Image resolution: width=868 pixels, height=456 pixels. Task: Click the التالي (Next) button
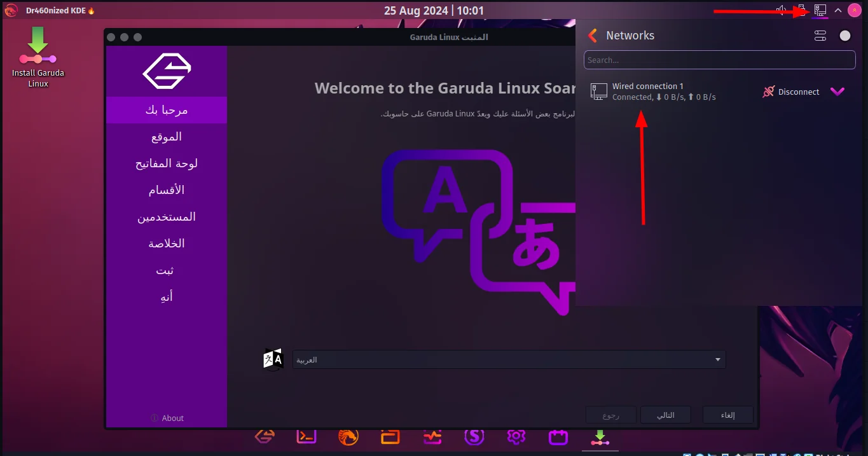665,415
